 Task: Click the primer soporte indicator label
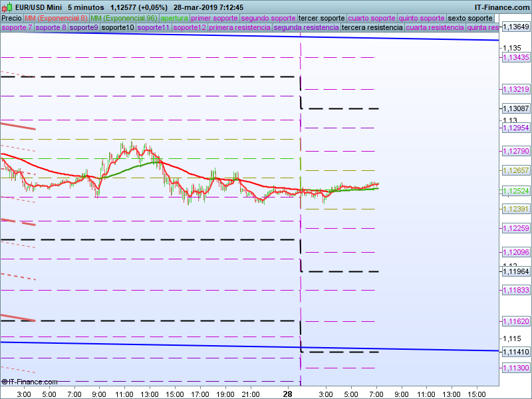pos(214,17)
